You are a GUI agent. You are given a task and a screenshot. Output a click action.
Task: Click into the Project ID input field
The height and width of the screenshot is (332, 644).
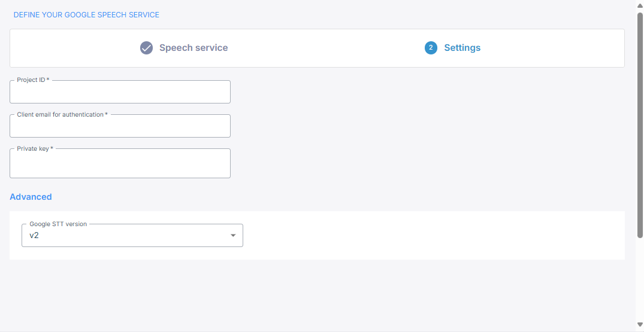(120, 93)
